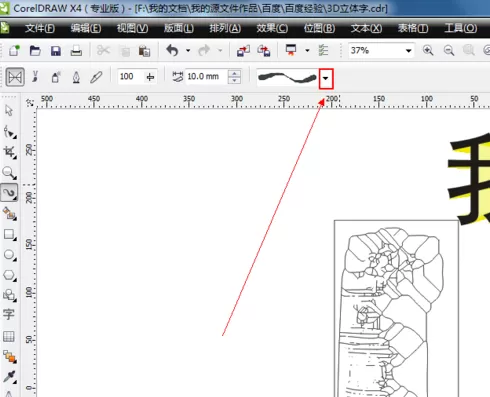
Task: Open the 37% zoom level dropdown
Action: pos(408,51)
